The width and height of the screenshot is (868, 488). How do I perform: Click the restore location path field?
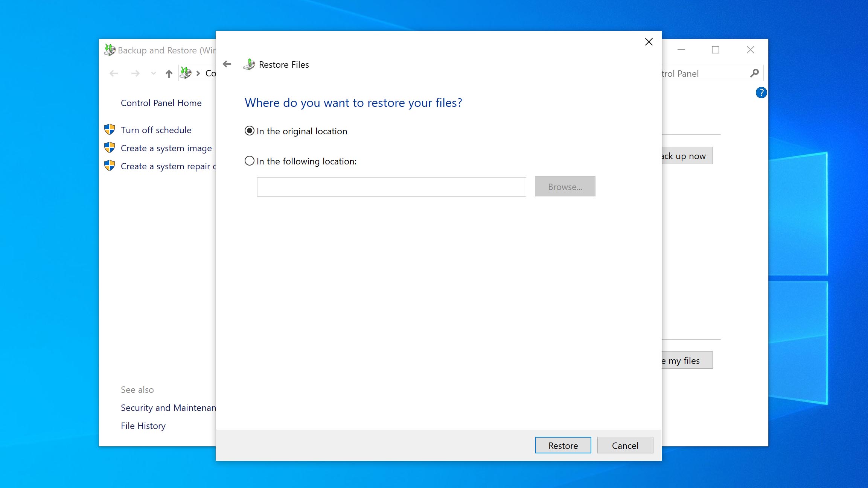[x=391, y=187]
